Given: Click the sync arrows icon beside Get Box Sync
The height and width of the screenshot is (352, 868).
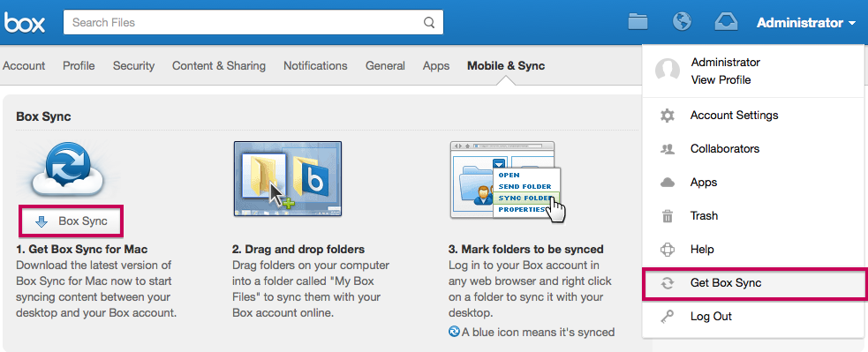Looking at the screenshot, I should [668, 283].
